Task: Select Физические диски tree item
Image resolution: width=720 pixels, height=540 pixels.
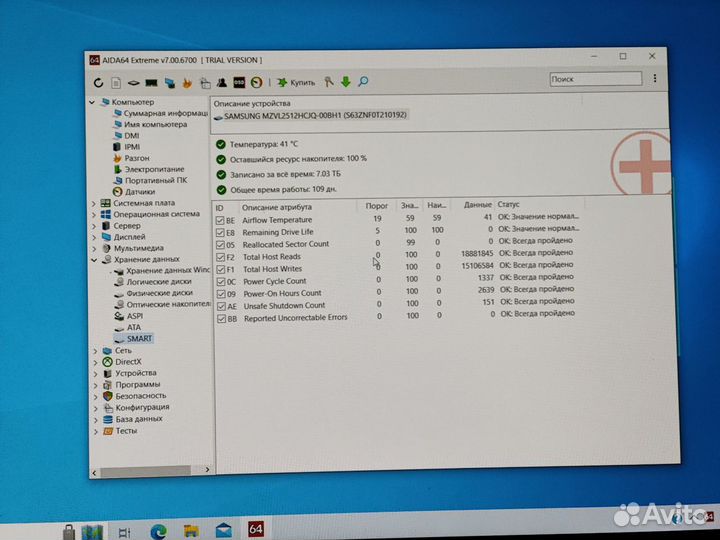Action: (x=154, y=293)
